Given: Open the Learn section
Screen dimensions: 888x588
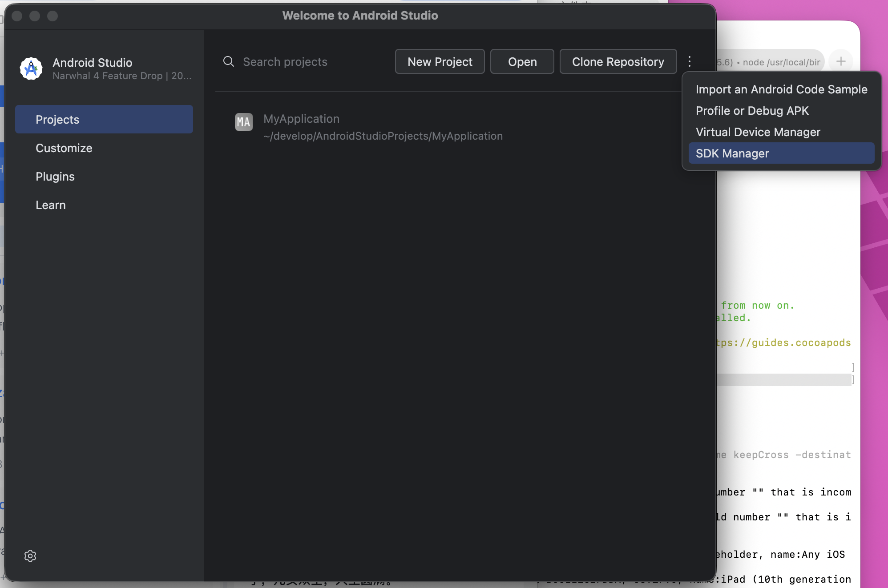Looking at the screenshot, I should [x=51, y=205].
